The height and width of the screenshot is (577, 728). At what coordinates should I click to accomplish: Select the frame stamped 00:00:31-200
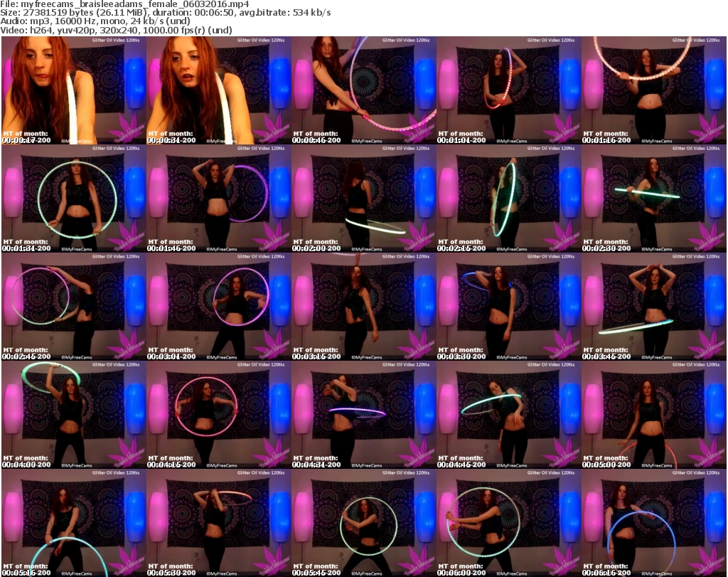[x=219, y=90]
